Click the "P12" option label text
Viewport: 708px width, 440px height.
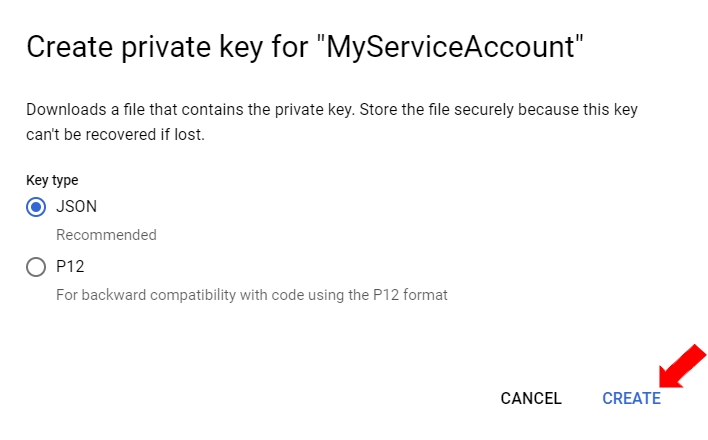70,267
